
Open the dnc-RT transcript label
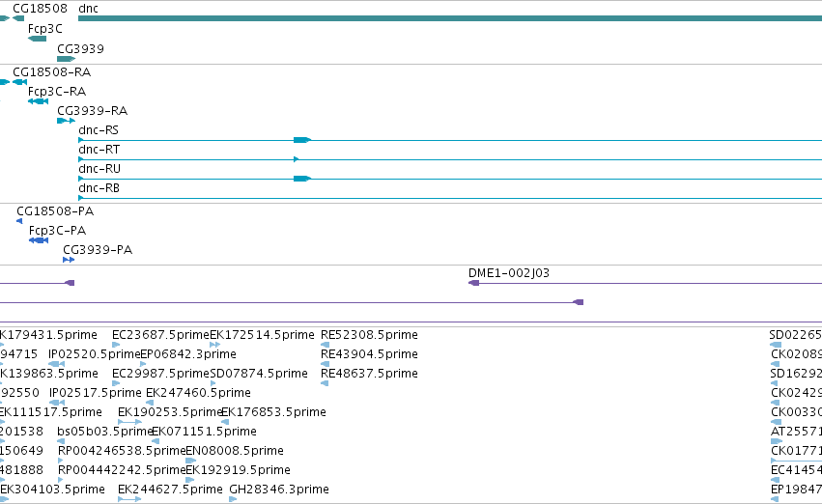(x=99, y=150)
